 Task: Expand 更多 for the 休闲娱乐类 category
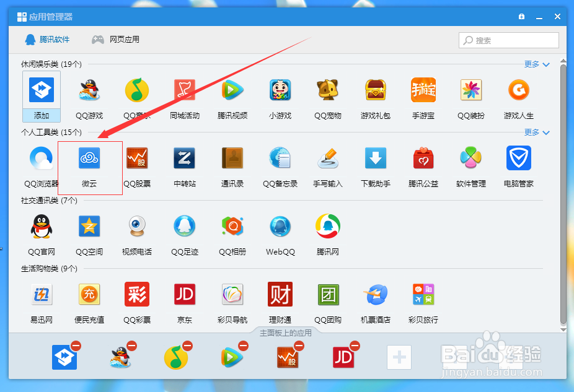coord(532,64)
